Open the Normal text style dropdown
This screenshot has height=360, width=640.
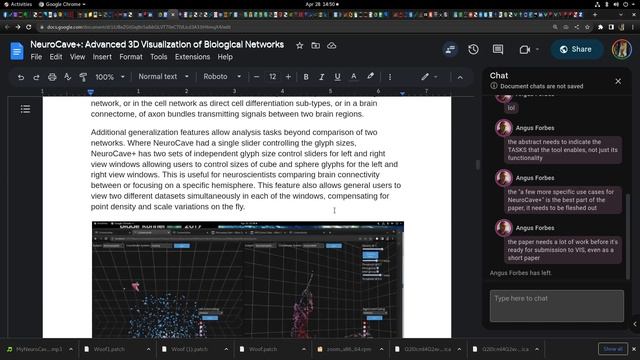(x=163, y=77)
